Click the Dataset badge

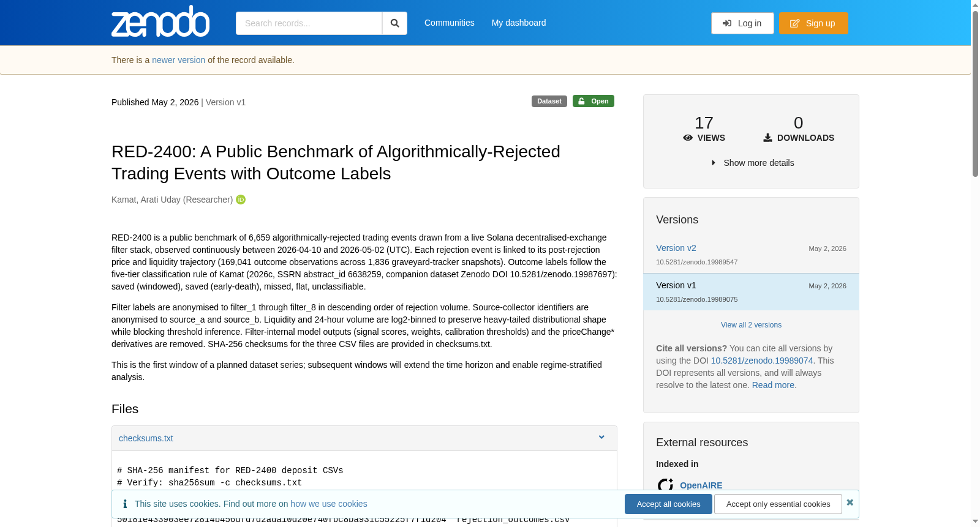[549, 101]
